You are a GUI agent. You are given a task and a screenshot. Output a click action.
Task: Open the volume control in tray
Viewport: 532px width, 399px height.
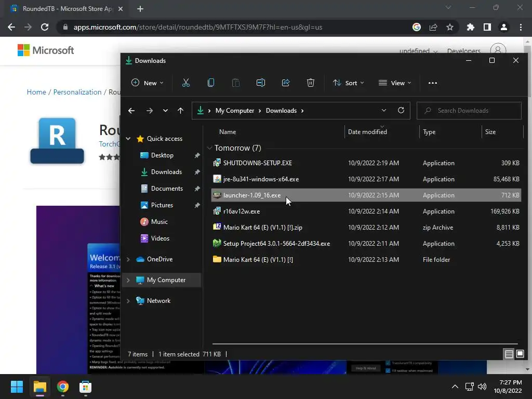coord(482,387)
